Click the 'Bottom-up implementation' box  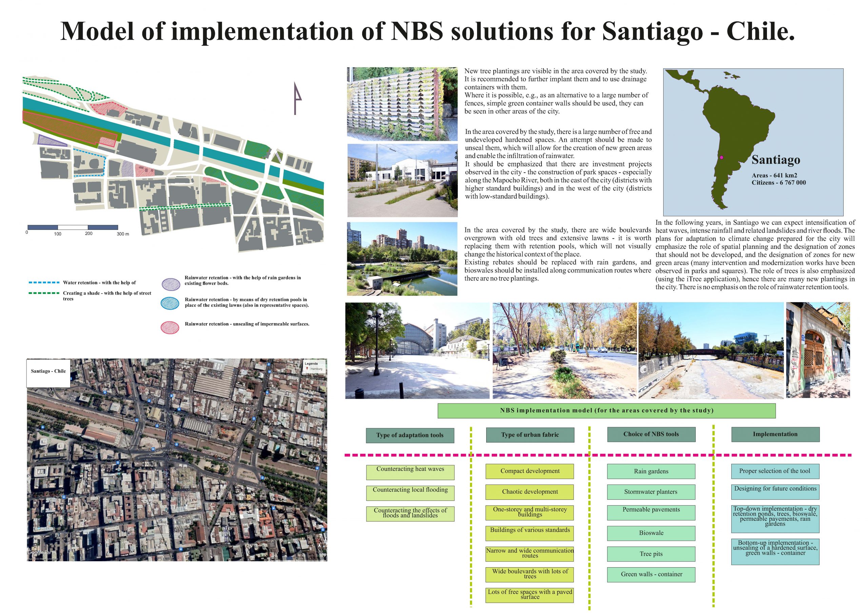[775, 552]
